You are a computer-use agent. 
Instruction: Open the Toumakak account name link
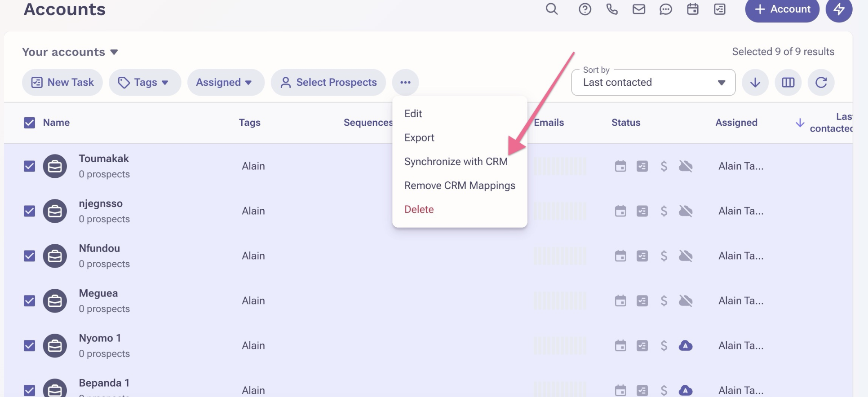(104, 159)
